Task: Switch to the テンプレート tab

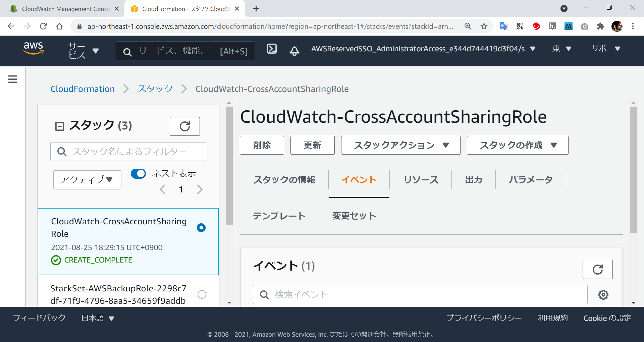Action: click(x=279, y=216)
